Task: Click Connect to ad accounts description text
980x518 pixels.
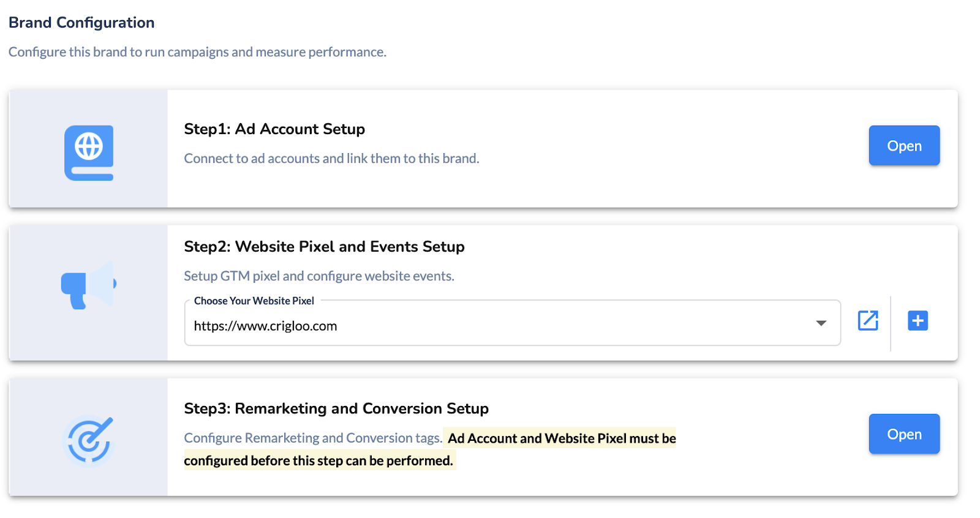Action: pyautogui.click(x=331, y=159)
